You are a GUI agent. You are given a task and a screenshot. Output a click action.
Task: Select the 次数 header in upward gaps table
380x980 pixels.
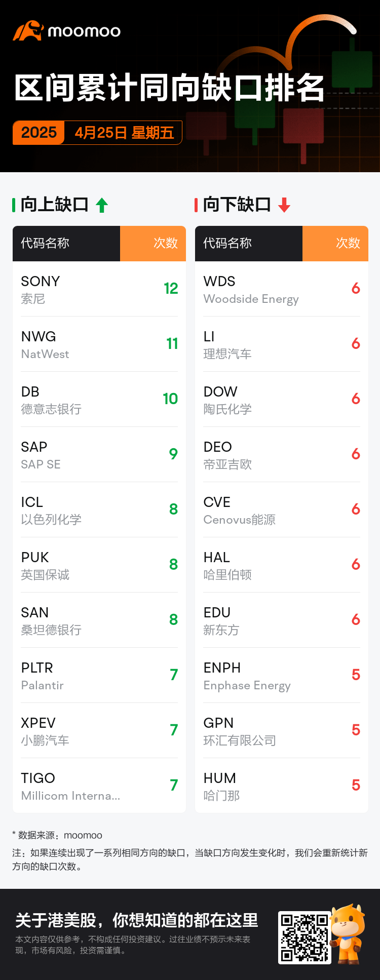click(x=165, y=243)
